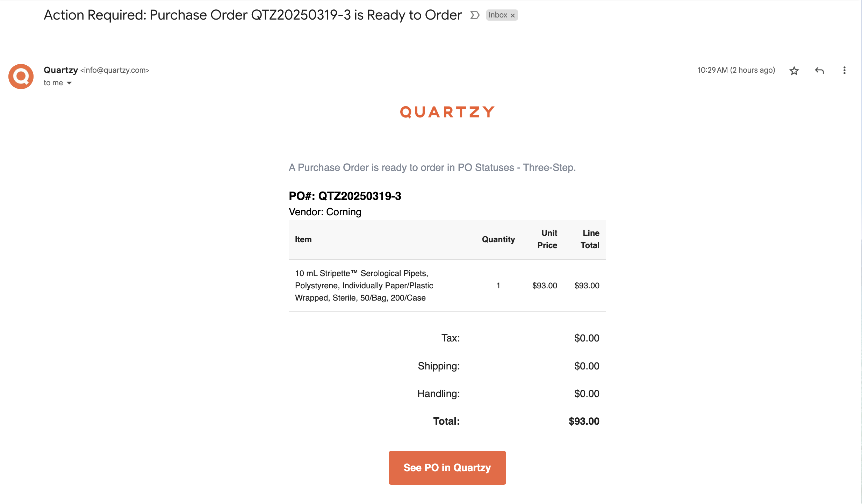Click the QUARTZY logo header
862x504 pixels.
tap(447, 112)
